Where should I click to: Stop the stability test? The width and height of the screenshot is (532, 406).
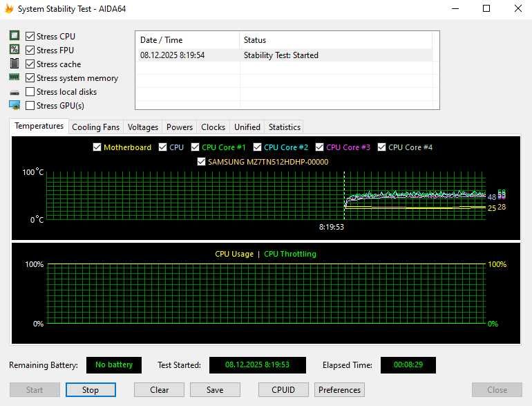91,389
